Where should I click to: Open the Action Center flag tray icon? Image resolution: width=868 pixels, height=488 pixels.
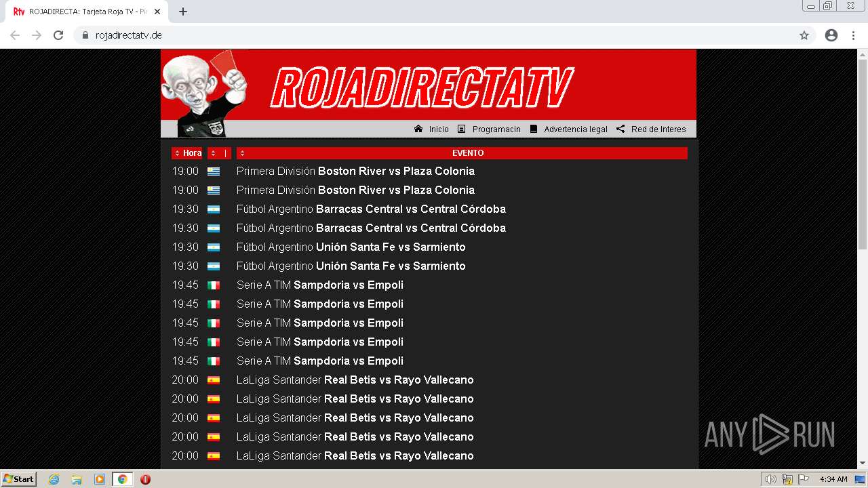[x=804, y=479]
